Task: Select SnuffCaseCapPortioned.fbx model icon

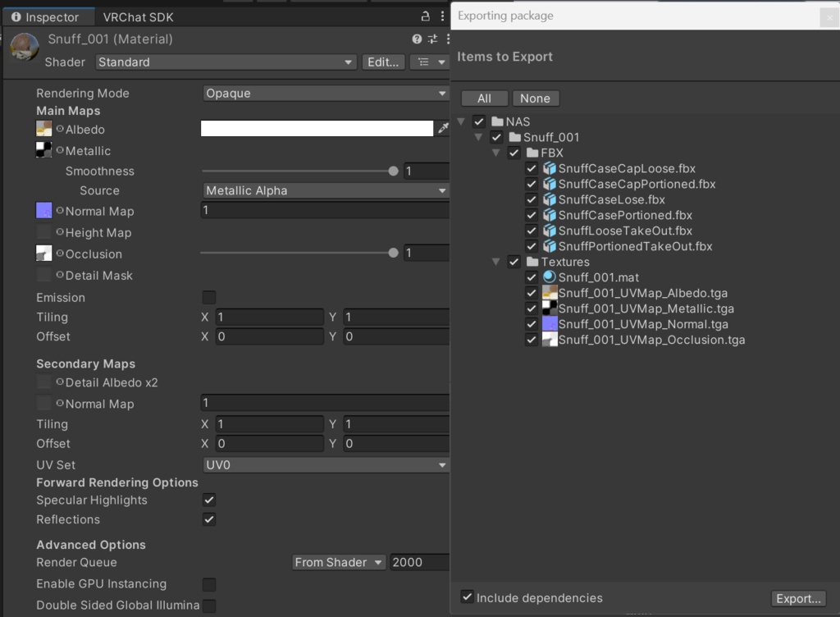Action: 549,184
